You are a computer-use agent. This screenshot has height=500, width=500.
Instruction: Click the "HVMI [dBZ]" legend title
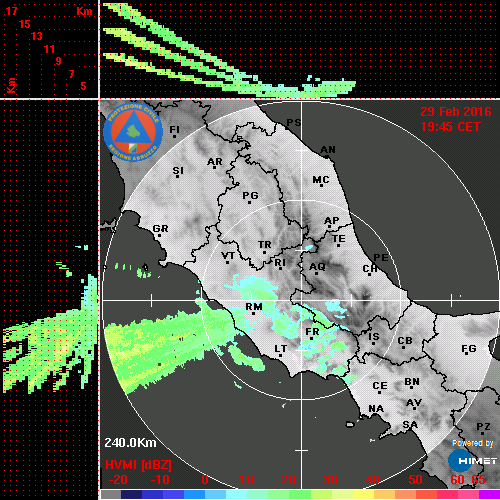(138, 465)
